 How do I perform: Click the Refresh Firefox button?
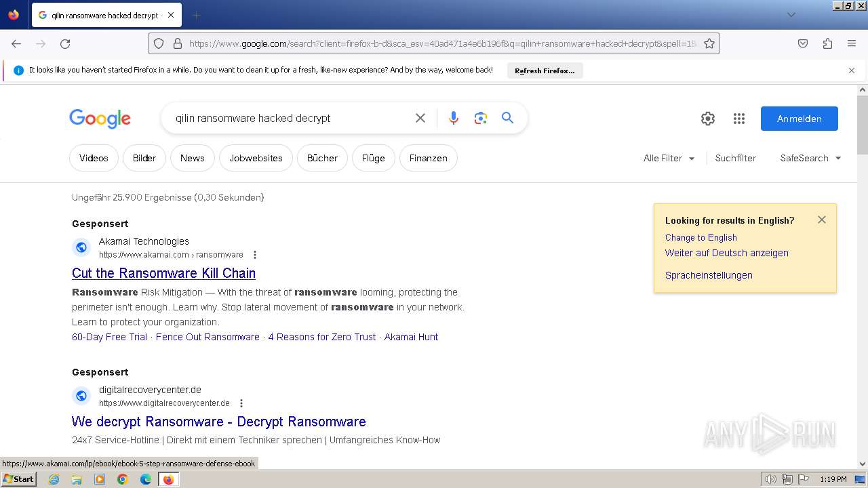pos(545,70)
